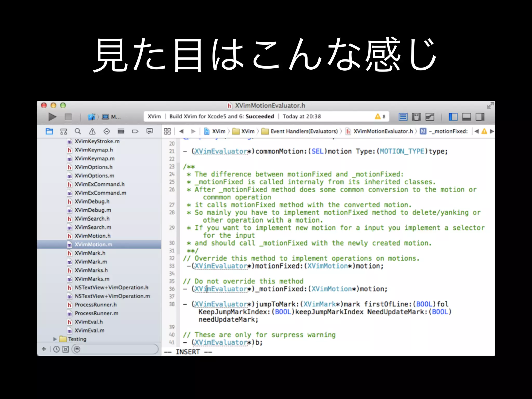532x399 pixels.
Task: Click the navigator filter search field
Action: pyautogui.click(x=117, y=349)
